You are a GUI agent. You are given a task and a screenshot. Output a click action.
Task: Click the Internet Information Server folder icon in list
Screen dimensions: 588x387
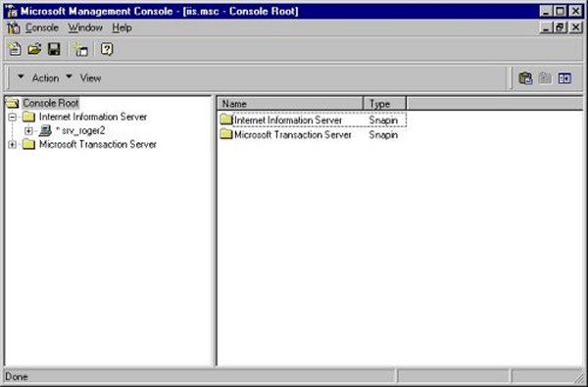tap(226, 120)
